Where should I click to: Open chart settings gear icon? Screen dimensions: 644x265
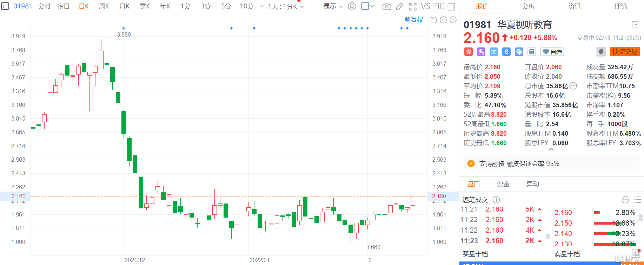click(x=352, y=6)
